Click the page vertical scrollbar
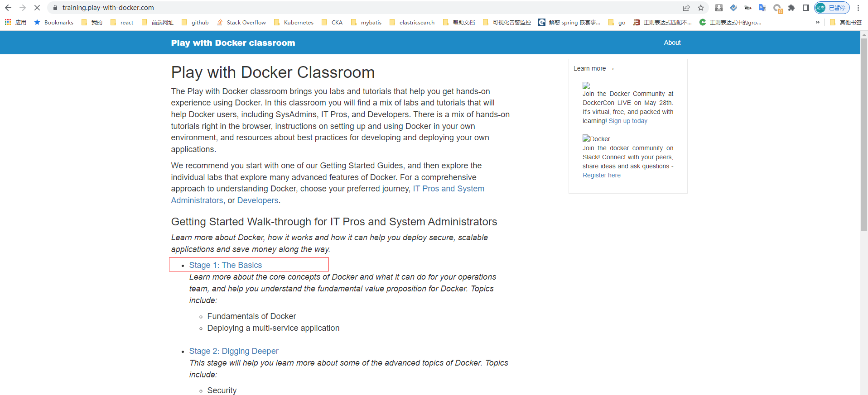868x395 pixels. [x=864, y=136]
